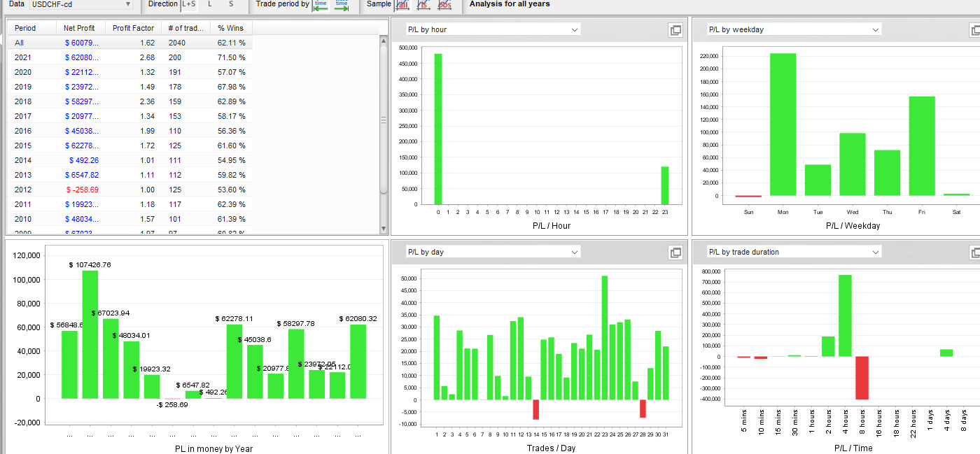Click the Friday bar in P/L by weekday
Screen dimensions: 980x454
click(x=922, y=146)
